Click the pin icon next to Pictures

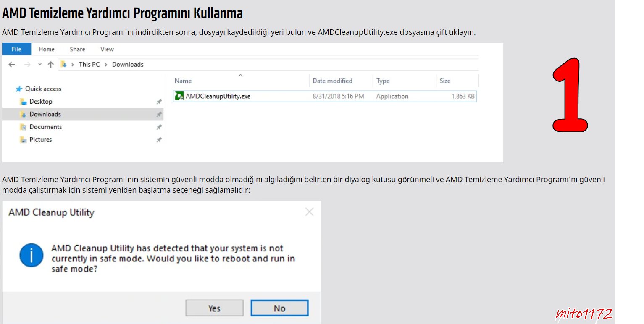pyautogui.click(x=159, y=140)
